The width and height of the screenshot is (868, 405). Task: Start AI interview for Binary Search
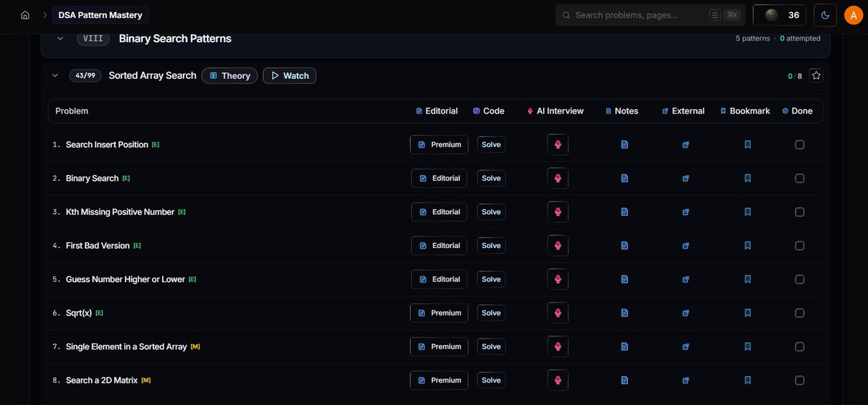(558, 178)
